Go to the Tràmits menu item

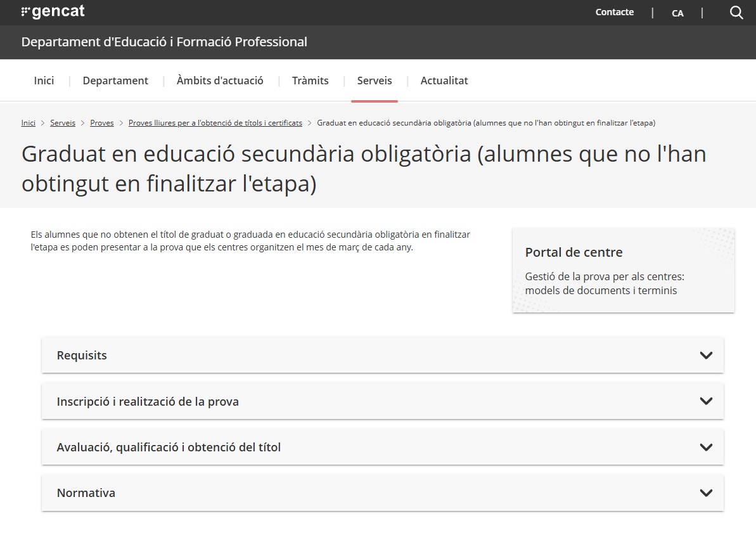pyautogui.click(x=310, y=81)
